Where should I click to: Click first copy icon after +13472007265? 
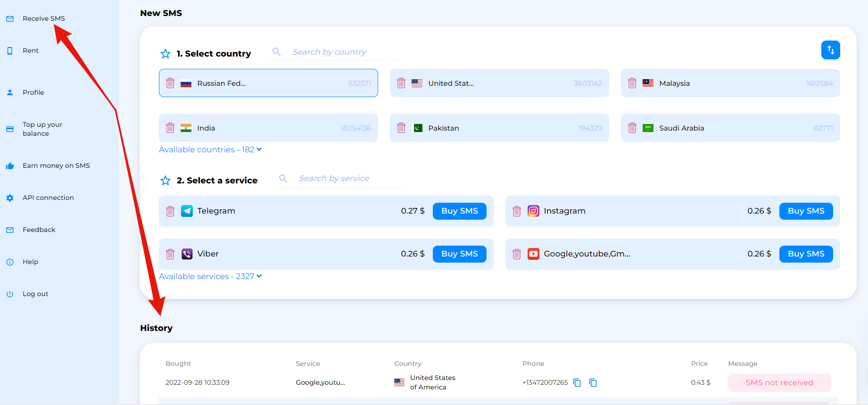pos(577,382)
